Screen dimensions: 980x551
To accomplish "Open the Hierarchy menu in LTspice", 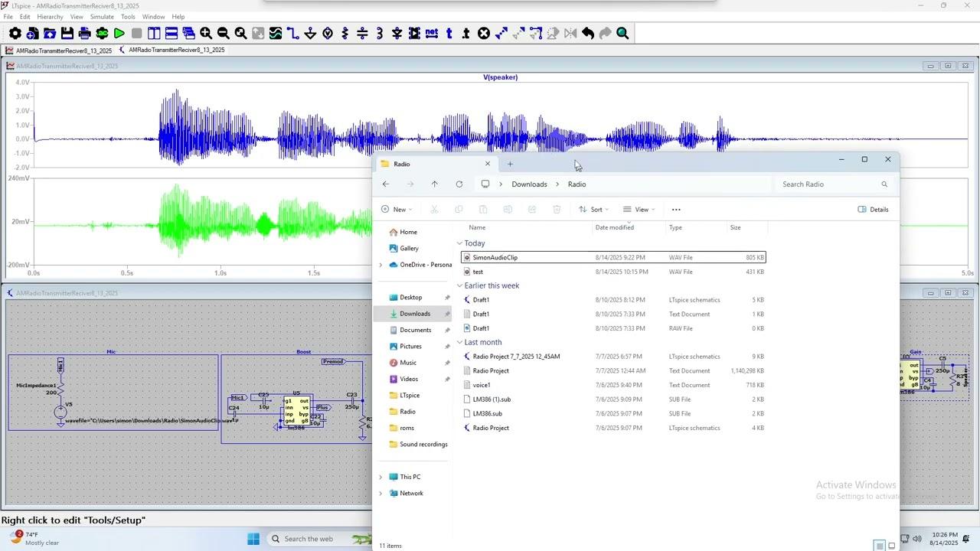I will tap(51, 17).
